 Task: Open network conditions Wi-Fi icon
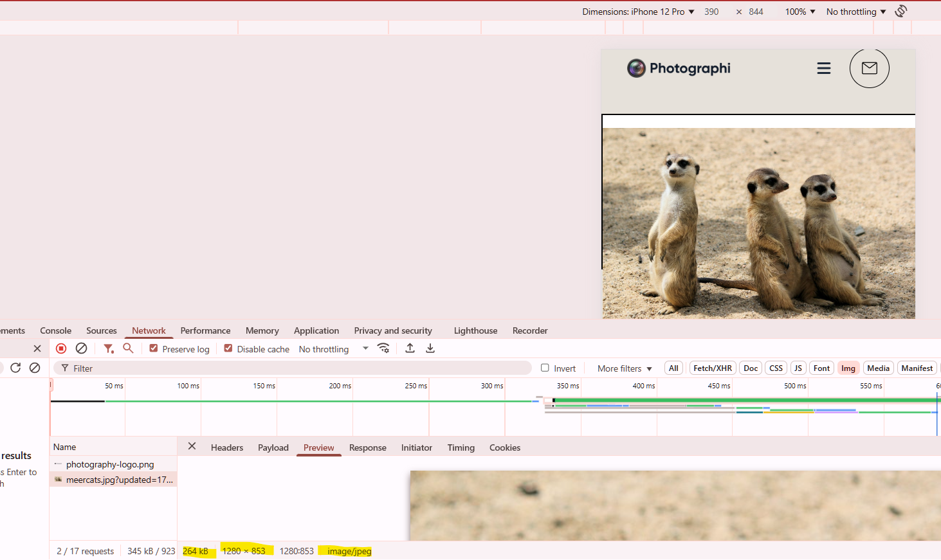tap(383, 348)
